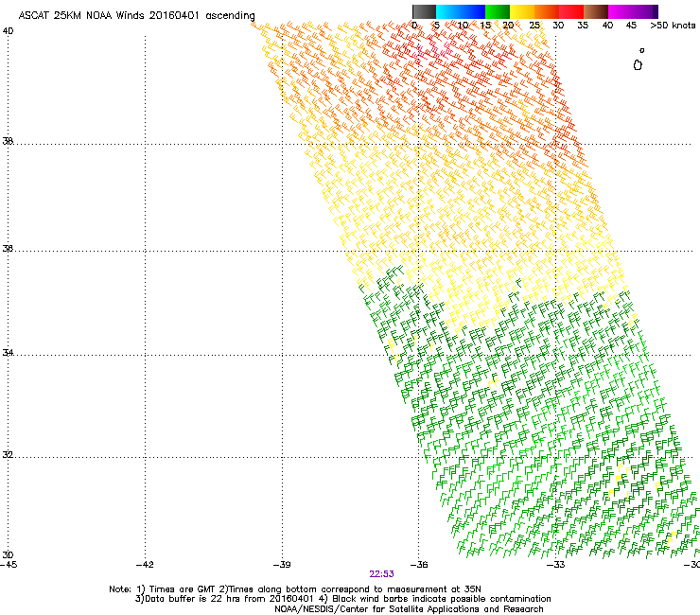
Task: Click the -45 longitude axis label
Action: (x=9, y=565)
